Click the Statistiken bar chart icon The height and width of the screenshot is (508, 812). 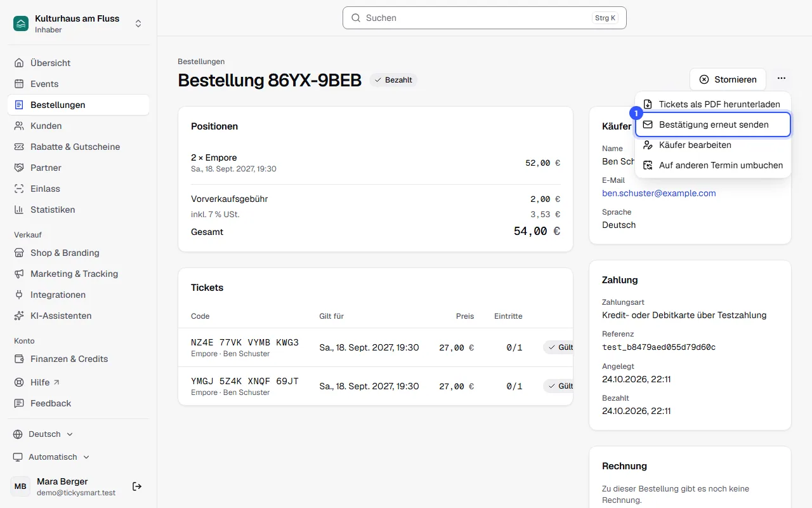pyautogui.click(x=19, y=210)
